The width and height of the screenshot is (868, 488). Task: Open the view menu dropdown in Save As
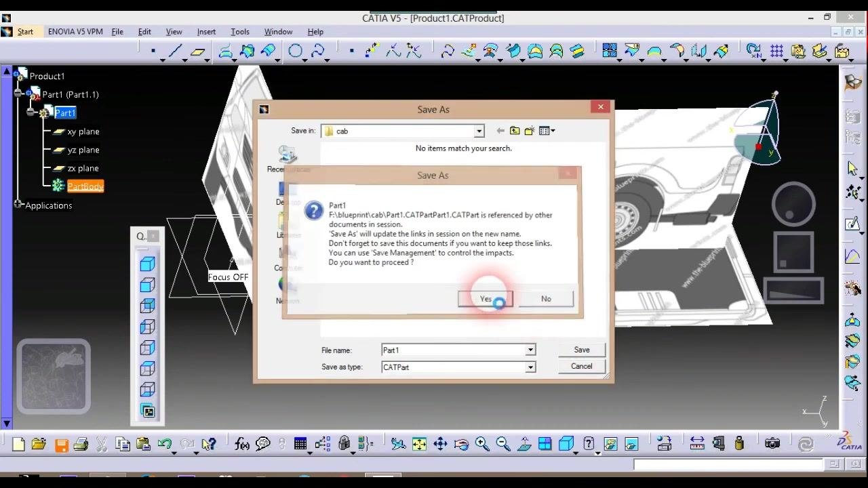point(547,131)
